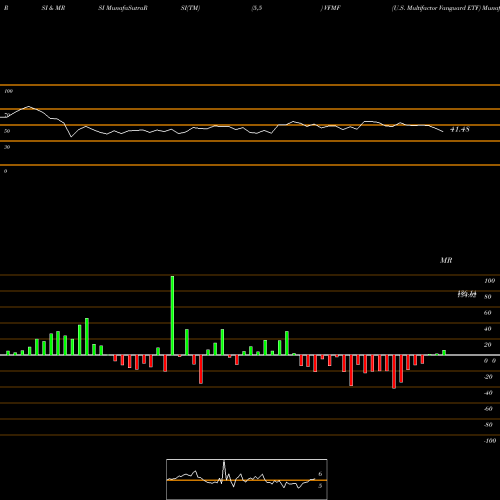Screen dimensions: 500x500
Task: Click the -60 label on MR axis
Action: click(x=488, y=409)
